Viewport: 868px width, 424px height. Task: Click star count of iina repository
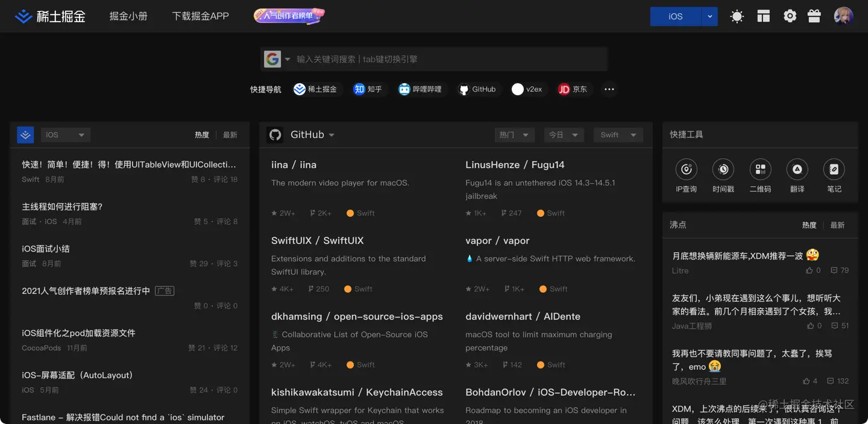(x=283, y=213)
